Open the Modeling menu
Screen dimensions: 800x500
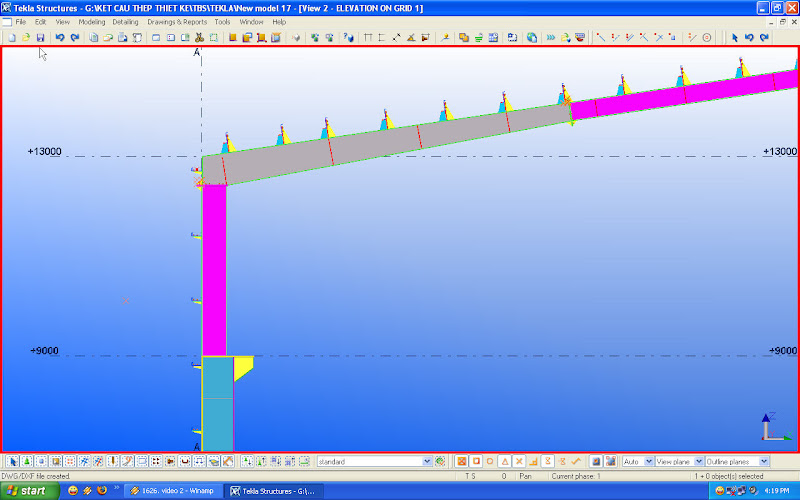pos(91,21)
